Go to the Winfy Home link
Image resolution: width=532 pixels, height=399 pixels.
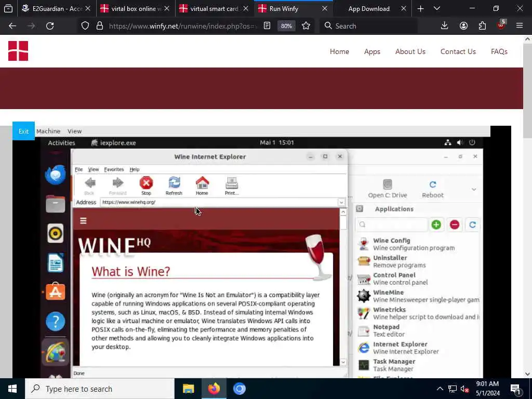point(339,51)
